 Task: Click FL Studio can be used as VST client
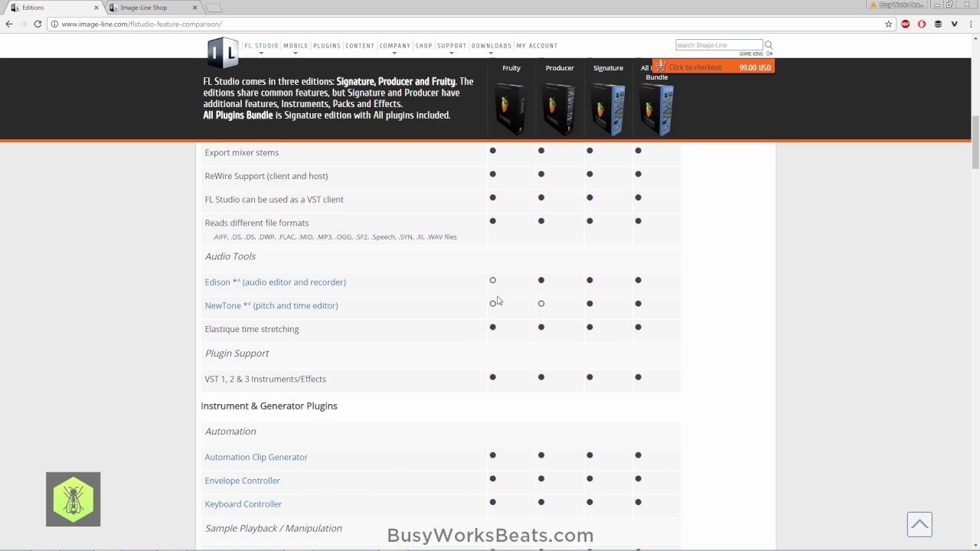(x=273, y=200)
